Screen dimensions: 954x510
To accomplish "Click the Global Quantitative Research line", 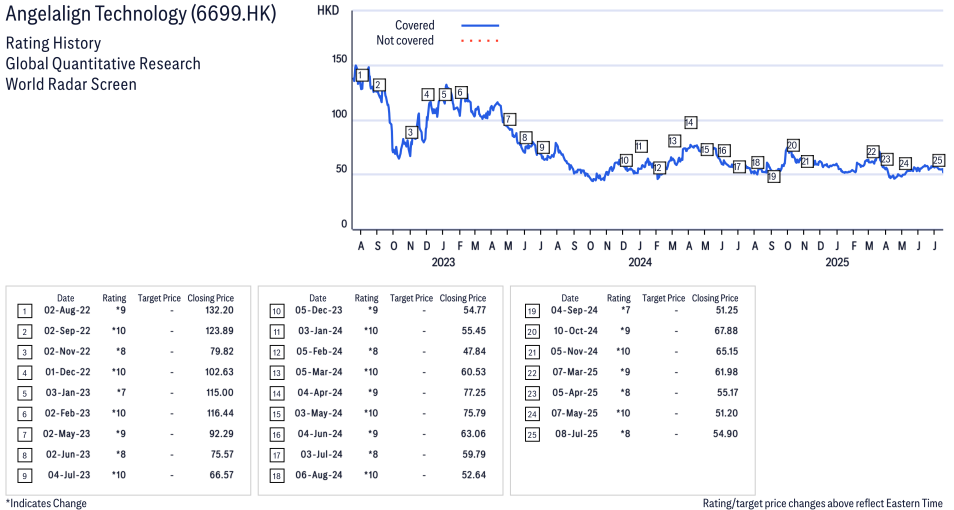I will (x=103, y=64).
